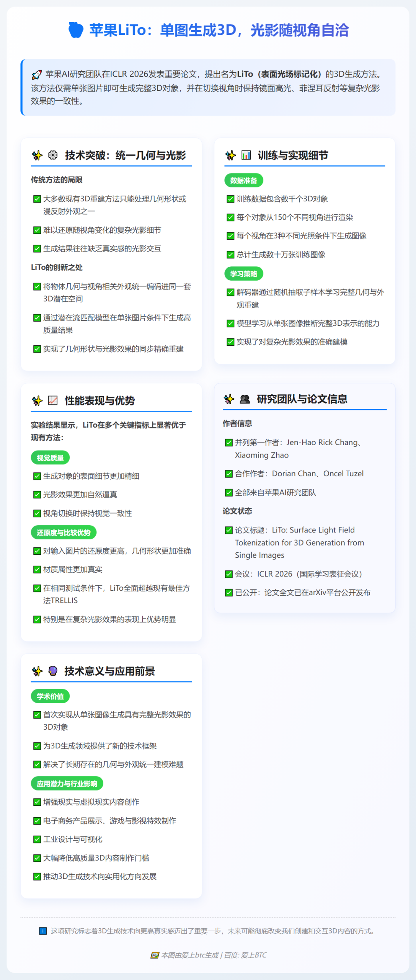
Task: Click the text 实现了几何形状与光影效果的同步精确重建
Action: click(x=113, y=349)
